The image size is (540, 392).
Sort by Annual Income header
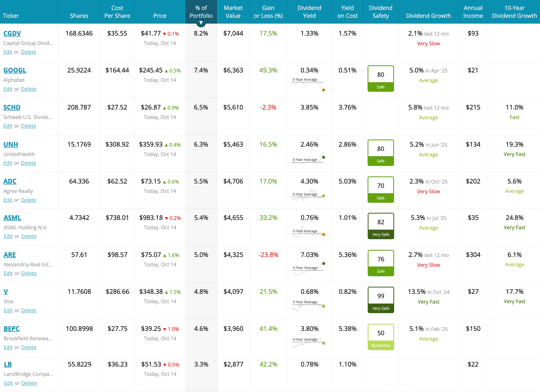473,12
